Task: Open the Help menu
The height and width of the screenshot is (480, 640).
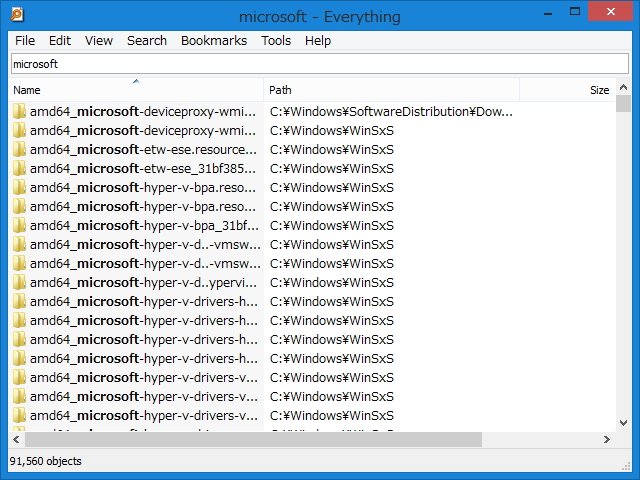Action: [318, 41]
